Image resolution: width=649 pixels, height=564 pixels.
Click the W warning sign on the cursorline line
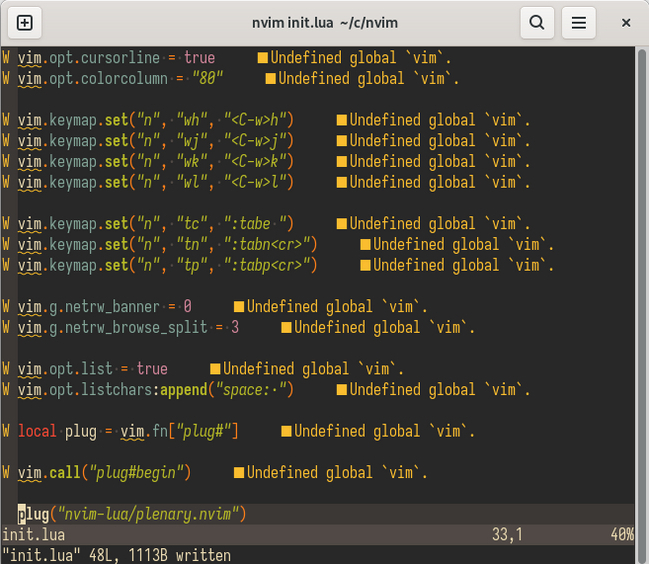pyautogui.click(x=6, y=58)
